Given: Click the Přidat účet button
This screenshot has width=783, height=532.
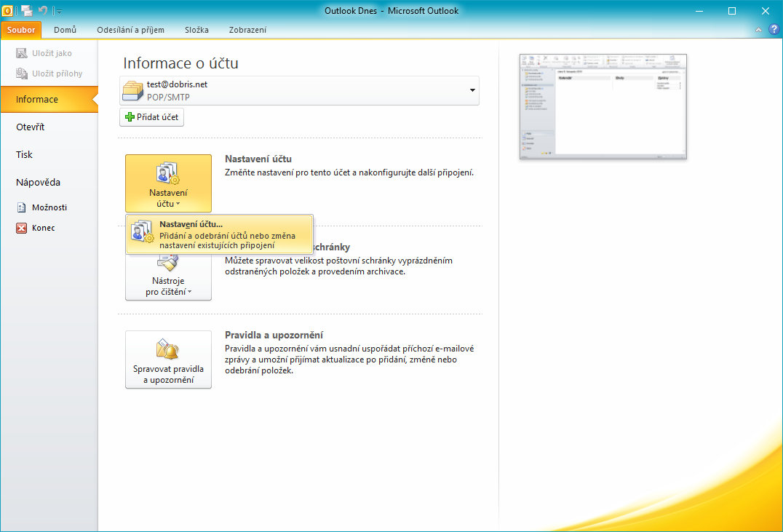Looking at the screenshot, I should click(152, 117).
